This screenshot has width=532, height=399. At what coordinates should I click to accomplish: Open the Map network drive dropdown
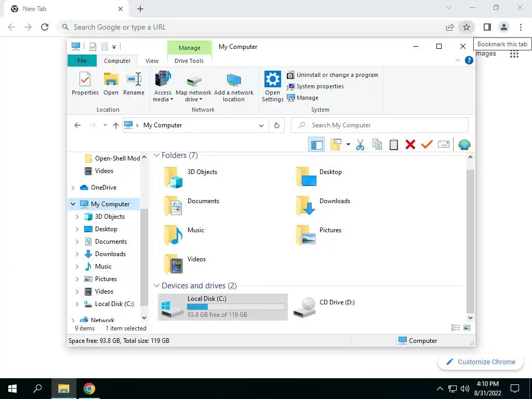193,87
